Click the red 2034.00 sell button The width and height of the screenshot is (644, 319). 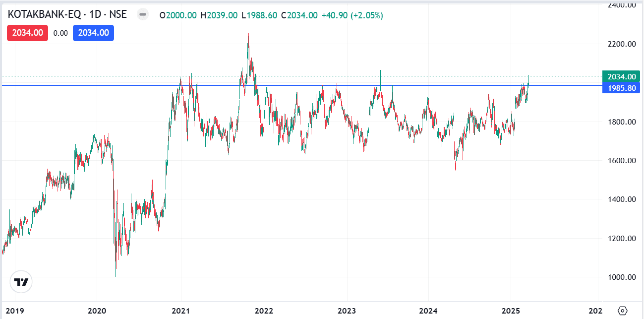(x=27, y=33)
